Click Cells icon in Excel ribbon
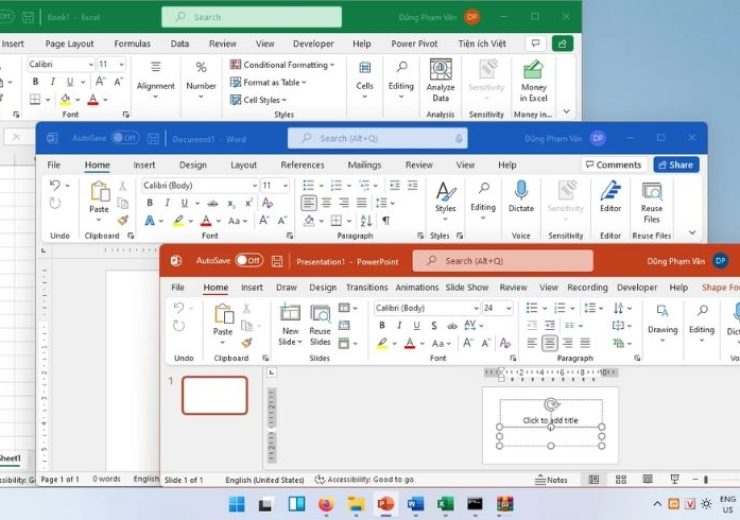This screenshot has height=520, width=740. (364, 68)
